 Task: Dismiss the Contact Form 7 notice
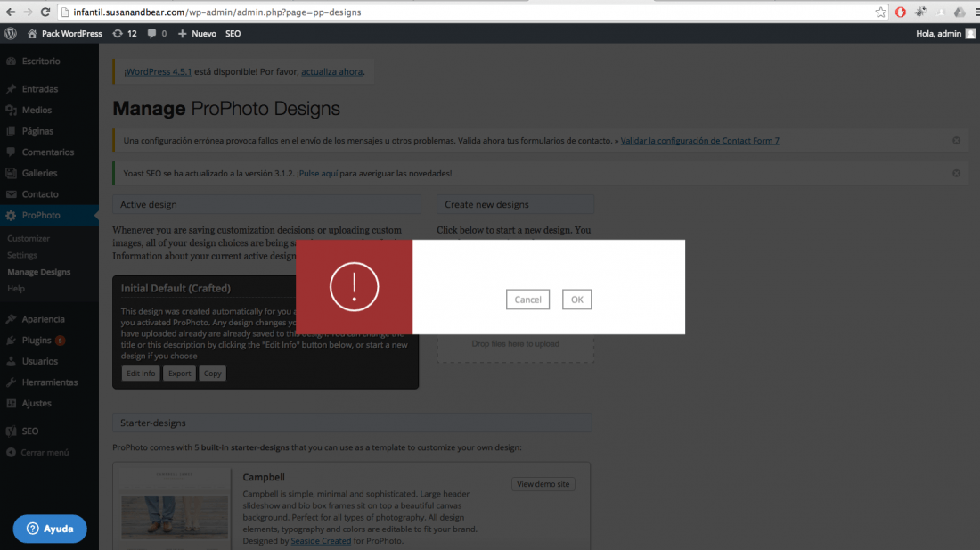point(956,141)
